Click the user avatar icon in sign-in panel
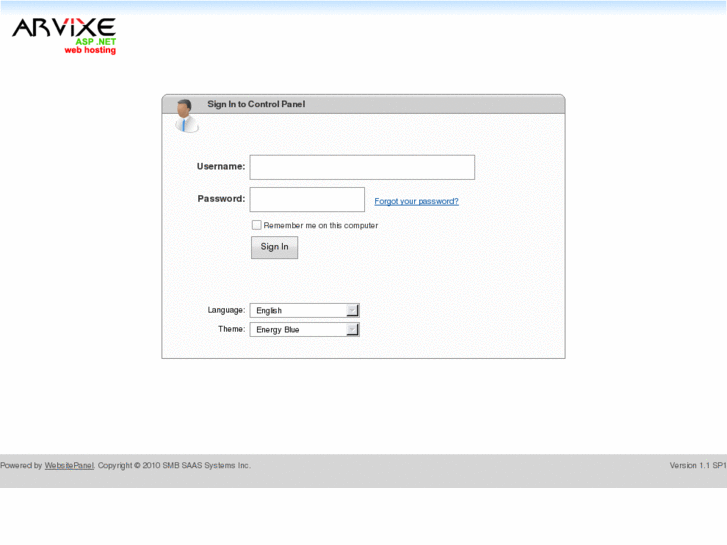 click(186, 116)
